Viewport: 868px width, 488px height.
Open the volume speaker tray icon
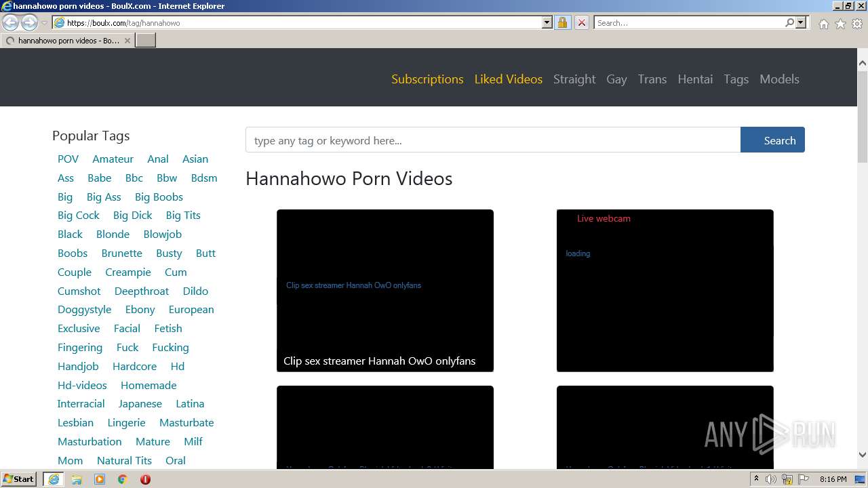[770, 479]
